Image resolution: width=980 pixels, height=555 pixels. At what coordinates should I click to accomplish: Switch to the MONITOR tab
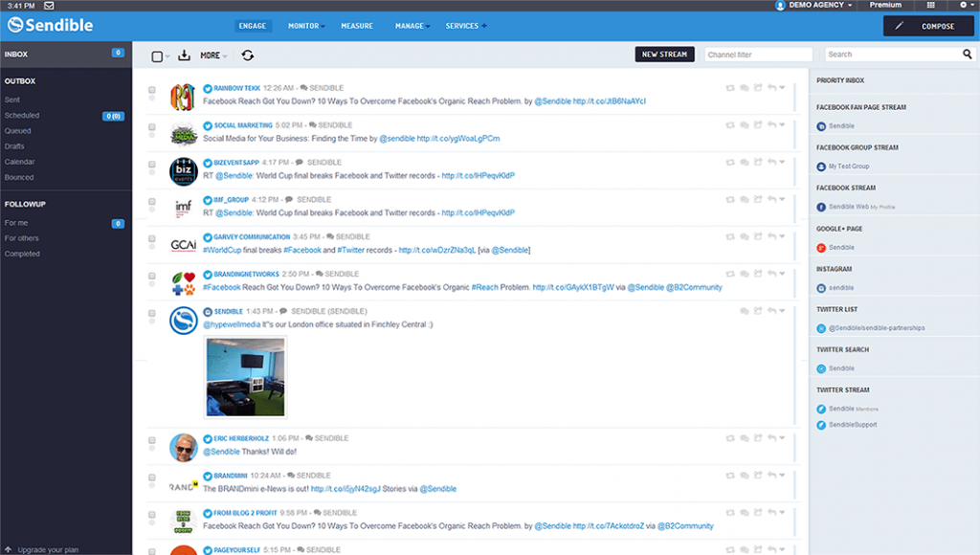[303, 26]
